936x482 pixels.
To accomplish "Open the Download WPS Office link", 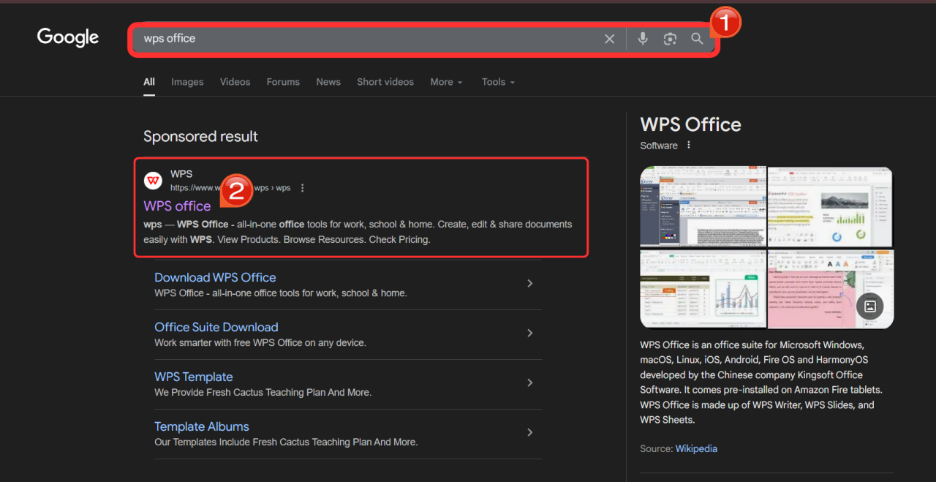I will click(215, 278).
